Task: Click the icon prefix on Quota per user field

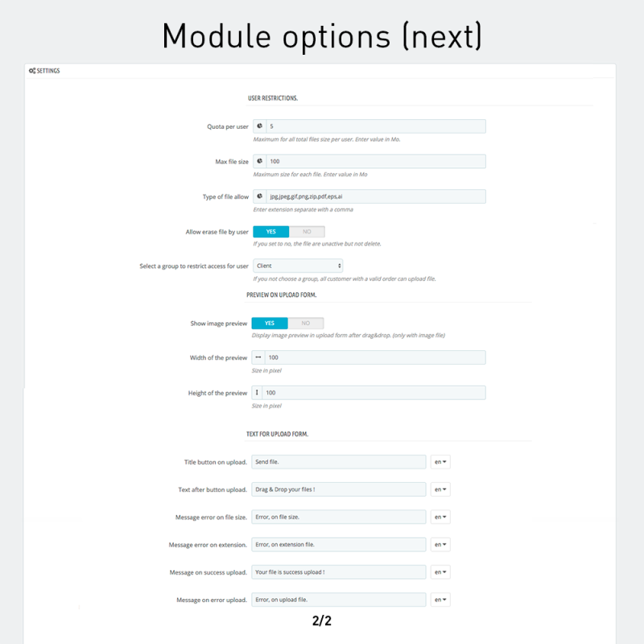Action: pyautogui.click(x=258, y=126)
